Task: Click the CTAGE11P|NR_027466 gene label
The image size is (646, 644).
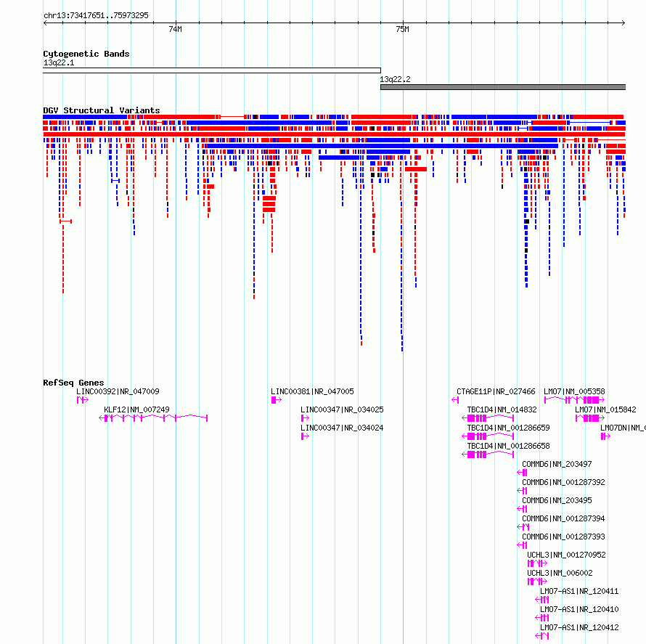Action: click(496, 391)
